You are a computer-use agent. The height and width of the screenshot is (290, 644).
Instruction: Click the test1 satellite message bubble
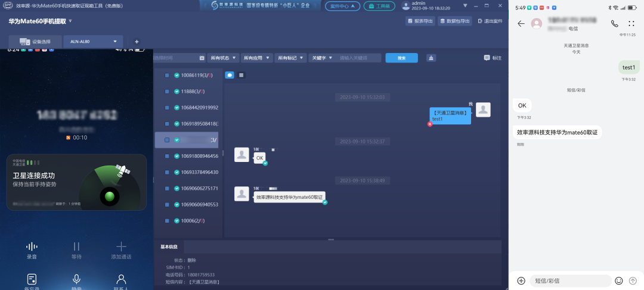click(450, 116)
